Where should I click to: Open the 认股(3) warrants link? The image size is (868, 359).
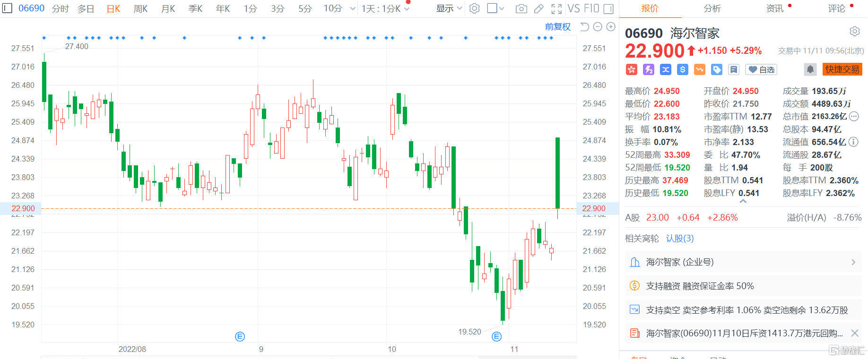(x=680, y=239)
